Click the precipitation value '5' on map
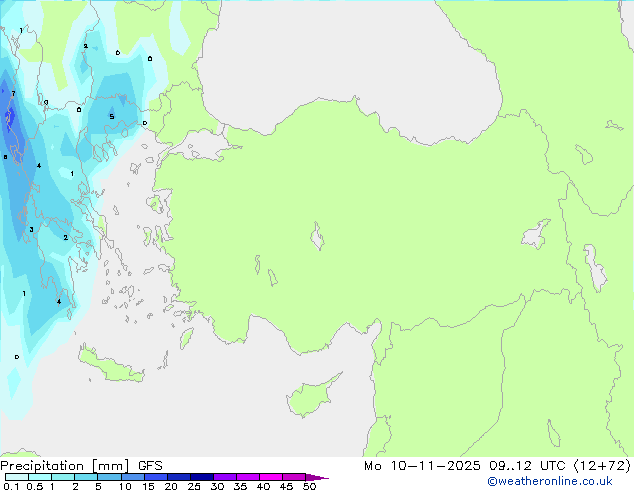The height and width of the screenshot is (490, 634). [x=112, y=116]
